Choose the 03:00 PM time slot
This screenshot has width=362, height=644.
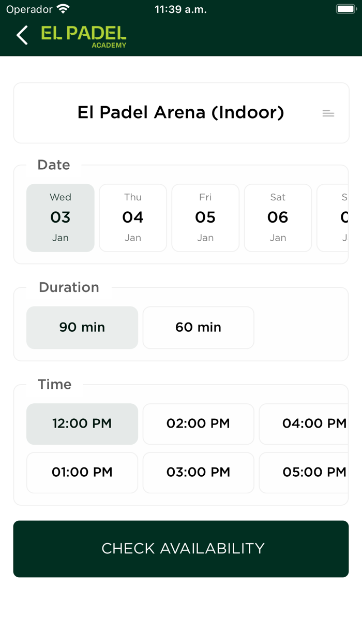[x=199, y=473]
